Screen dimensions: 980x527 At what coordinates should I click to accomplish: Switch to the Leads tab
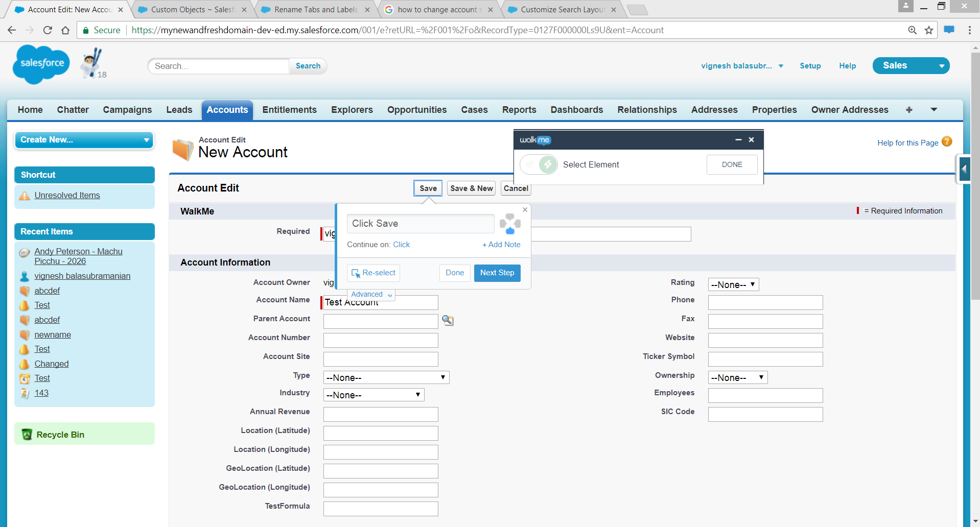tap(179, 110)
